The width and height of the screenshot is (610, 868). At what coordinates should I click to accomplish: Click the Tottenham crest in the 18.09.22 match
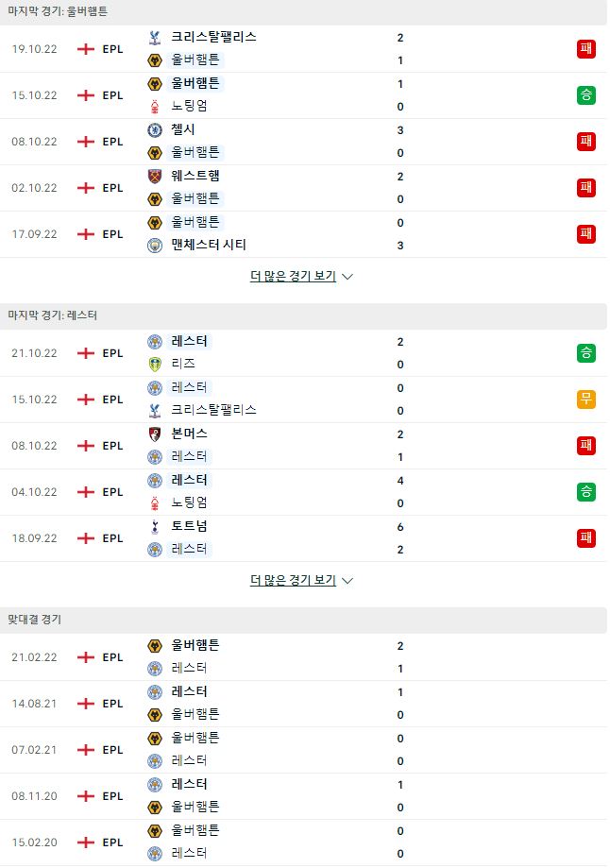tap(155, 526)
